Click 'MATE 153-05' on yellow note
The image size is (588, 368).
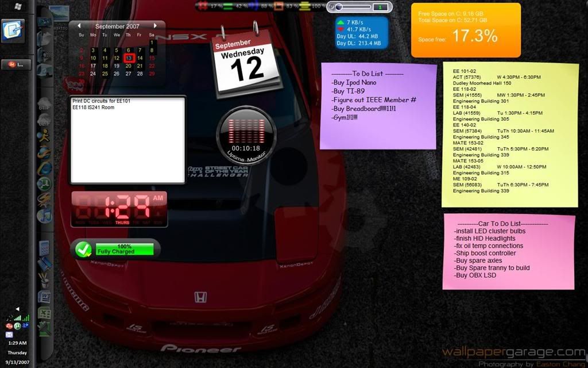[468, 161]
